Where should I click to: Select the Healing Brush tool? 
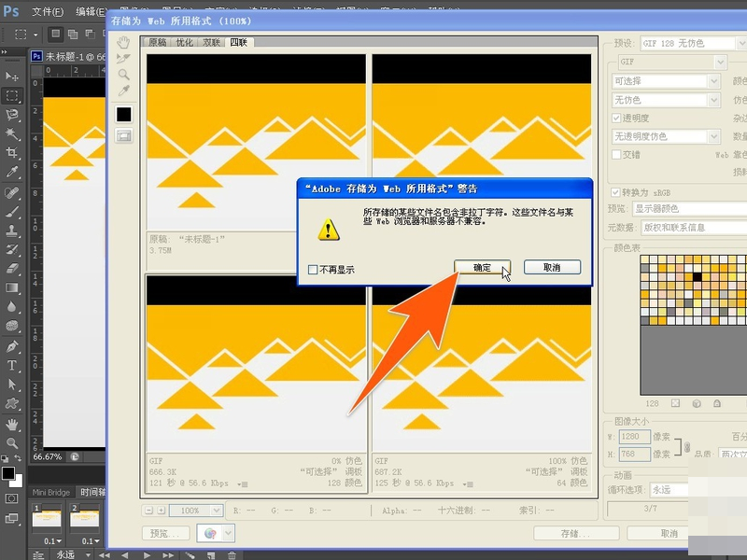(x=12, y=192)
